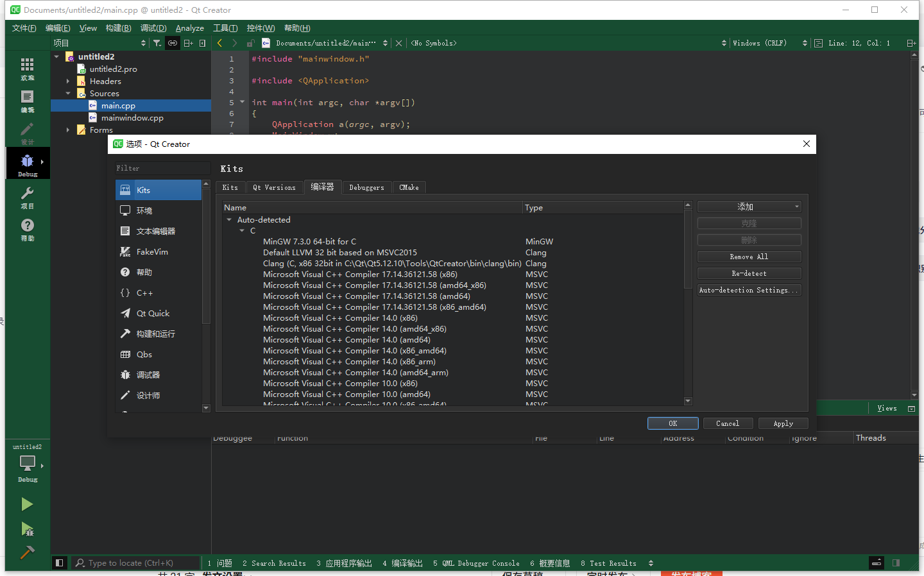
Task: Switch to the Debuggers tab
Action: pos(366,187)
